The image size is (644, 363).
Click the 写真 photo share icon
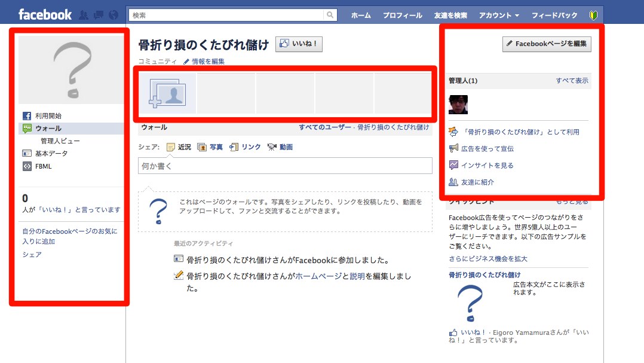(x=202, y=147)
